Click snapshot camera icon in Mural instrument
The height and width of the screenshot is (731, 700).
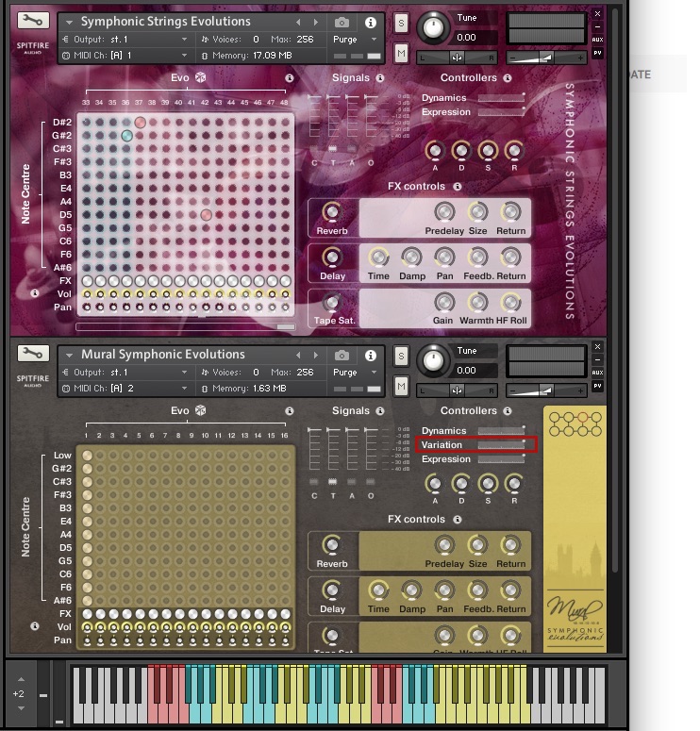point(342,356)
